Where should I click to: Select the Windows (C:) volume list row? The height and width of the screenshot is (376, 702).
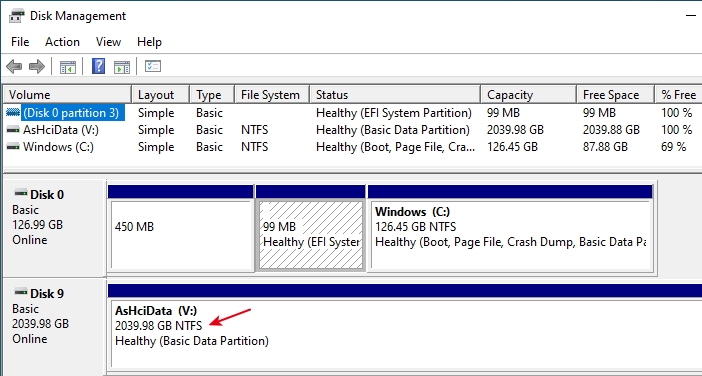351,147
